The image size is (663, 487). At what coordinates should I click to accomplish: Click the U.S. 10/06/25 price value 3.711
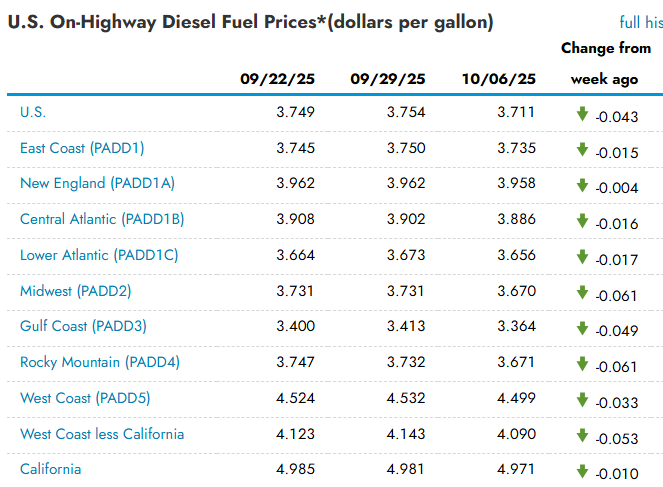(x=516, y=112)
